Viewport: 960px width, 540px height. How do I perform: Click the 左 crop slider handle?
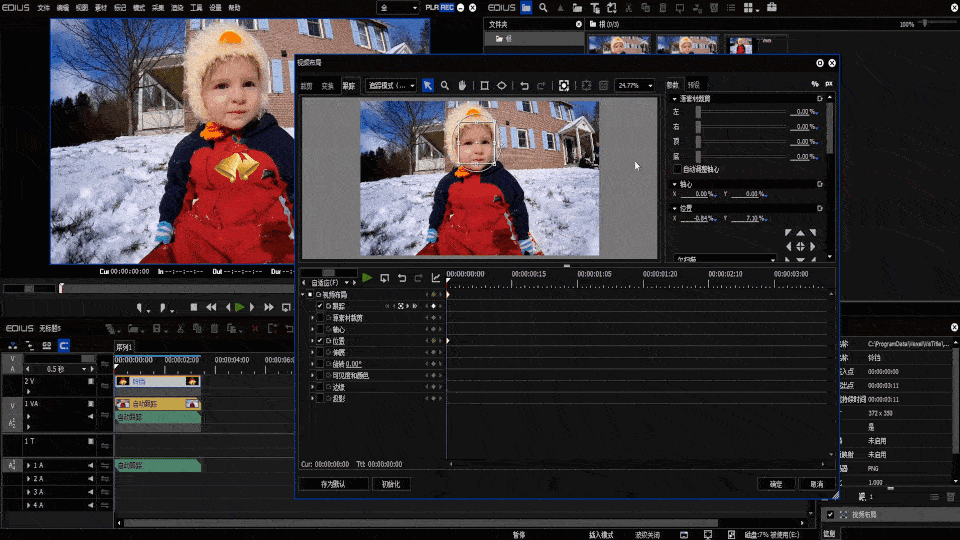698,112
